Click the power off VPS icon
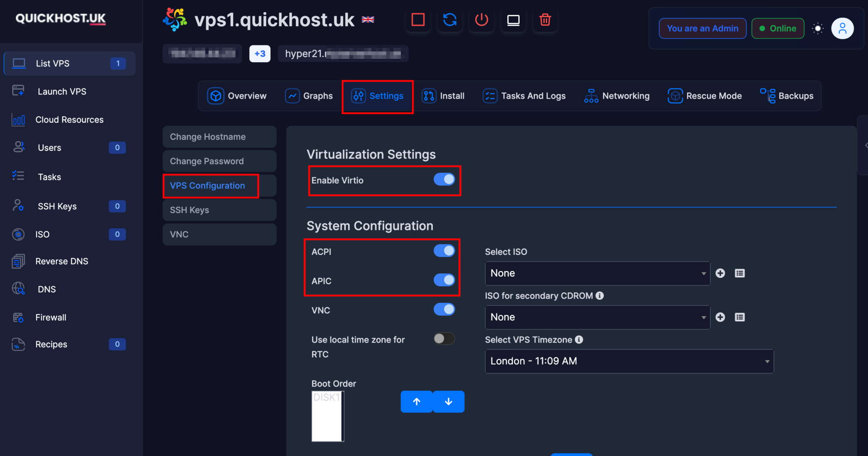 481,20
